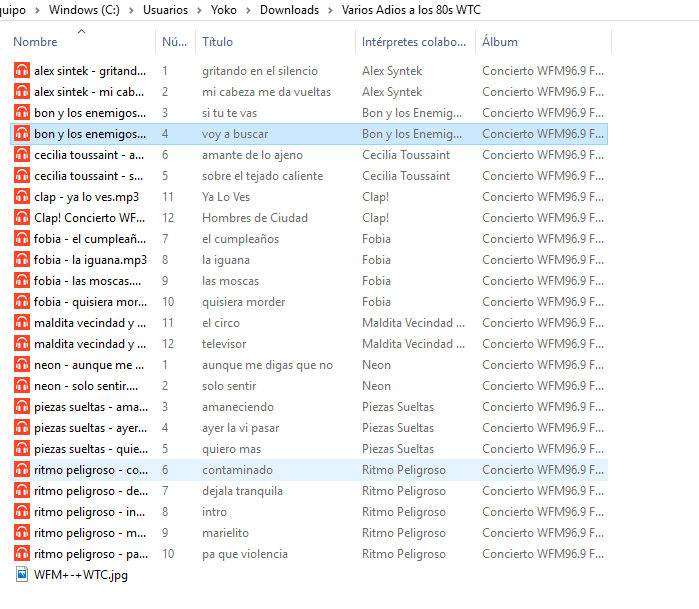Click artist 'Piezas Sueltas' in amaneciendo row
Screen dimensions: 699x609
point(398,407)
